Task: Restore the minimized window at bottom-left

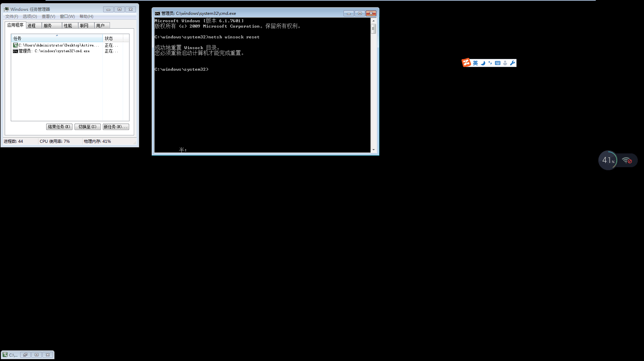Action: tap(25, 355)
